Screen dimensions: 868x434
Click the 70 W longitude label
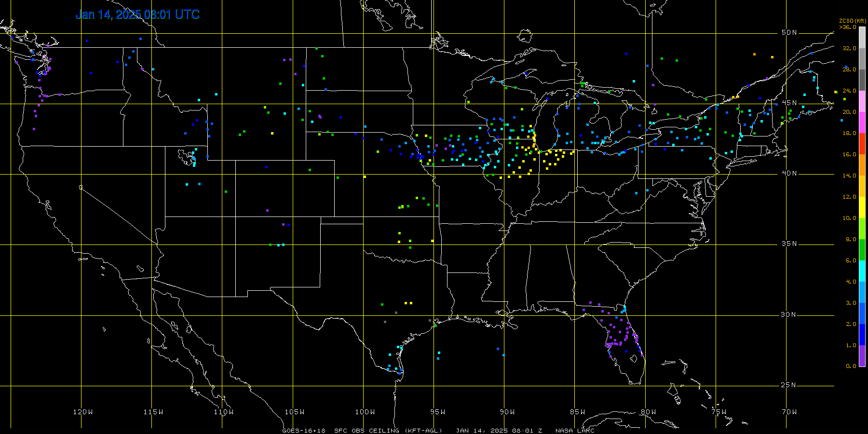(789, 412)
